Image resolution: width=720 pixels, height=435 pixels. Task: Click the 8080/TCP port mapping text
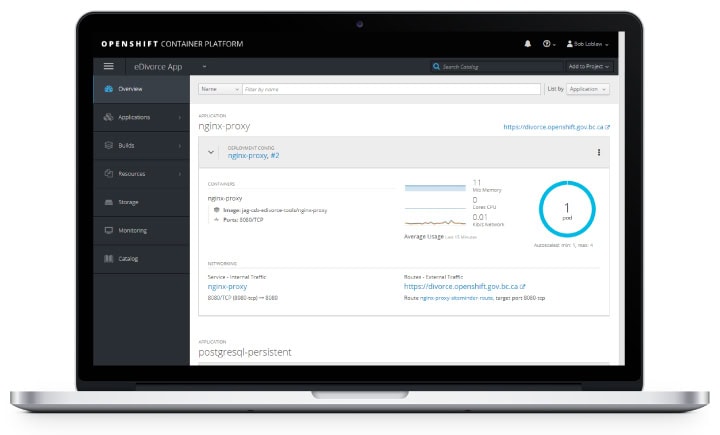pyautogui.click(x=243, y=298)
